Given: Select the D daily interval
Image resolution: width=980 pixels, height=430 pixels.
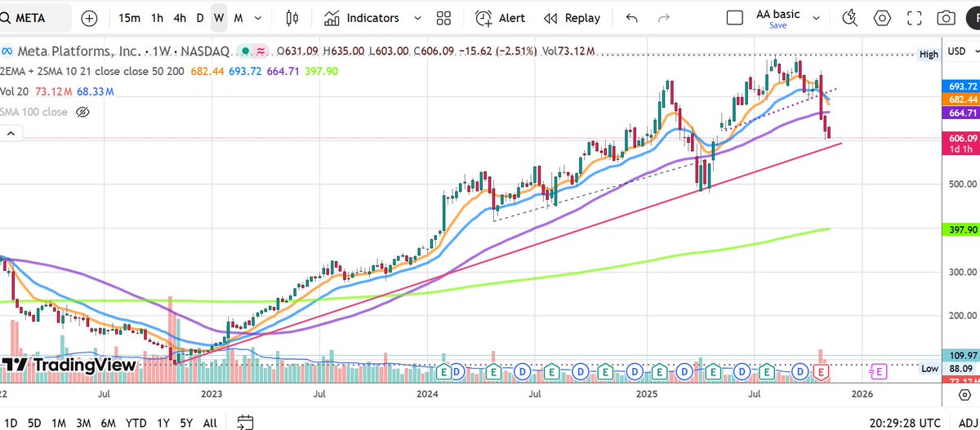Looking at the screenshot, I should click(199, 18).
